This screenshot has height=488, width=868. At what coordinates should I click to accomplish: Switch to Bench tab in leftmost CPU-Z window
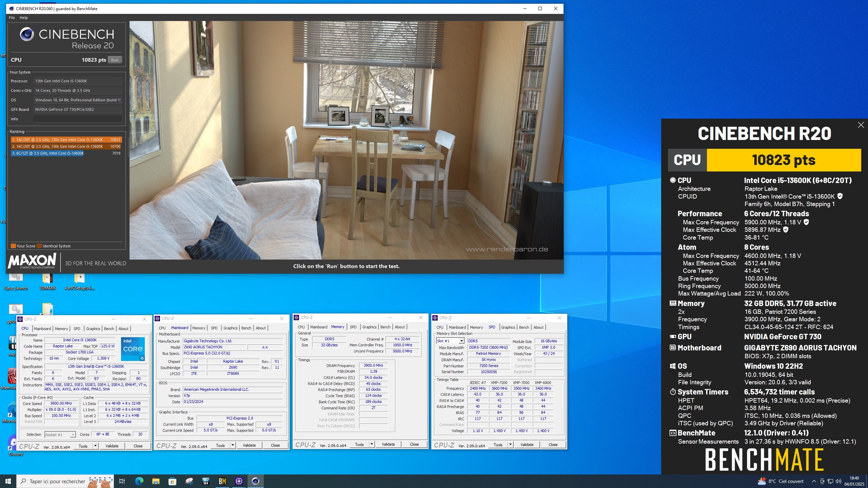pos(109,329)
